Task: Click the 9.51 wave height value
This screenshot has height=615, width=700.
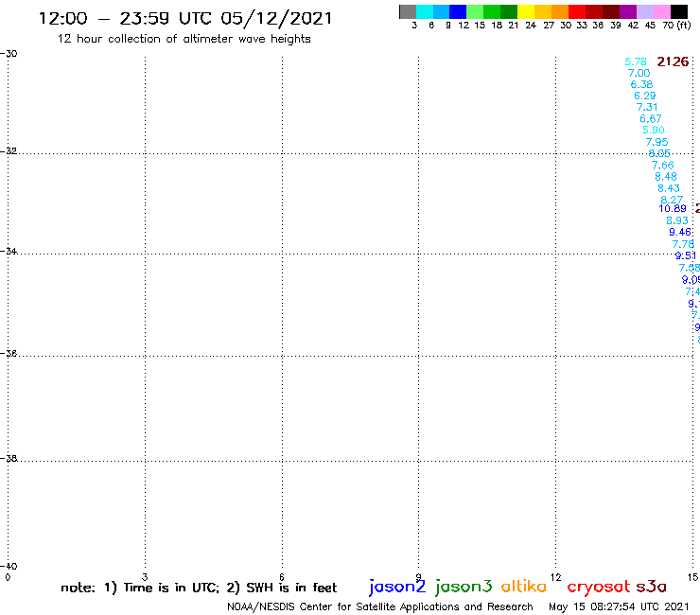Action: tap(685, 255)
